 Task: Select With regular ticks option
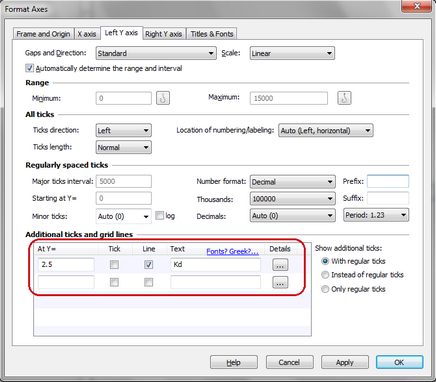pos(325,261)
